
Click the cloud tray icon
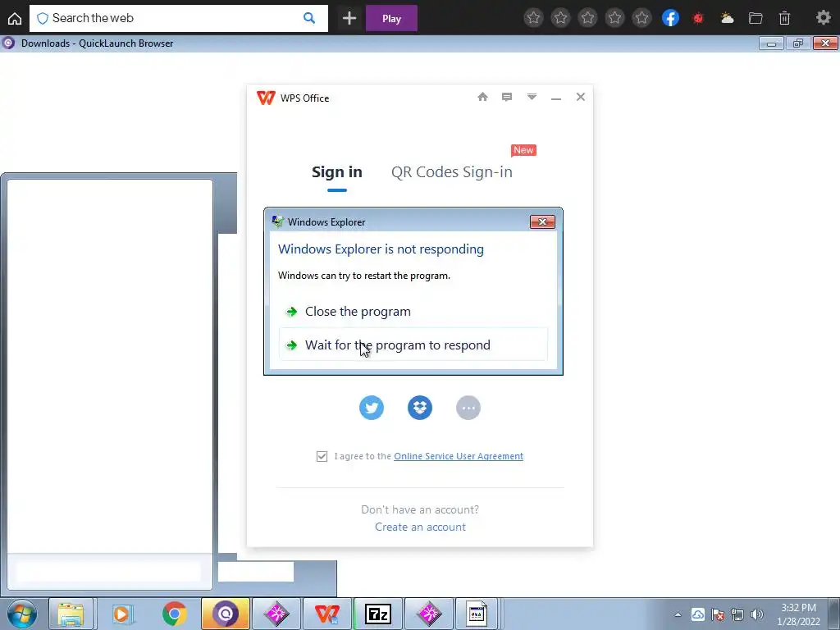pyautogui.click(x=698, y=614)
